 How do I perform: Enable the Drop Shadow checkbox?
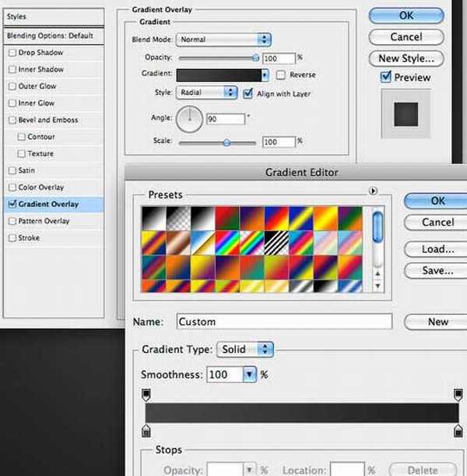(12, 53)
